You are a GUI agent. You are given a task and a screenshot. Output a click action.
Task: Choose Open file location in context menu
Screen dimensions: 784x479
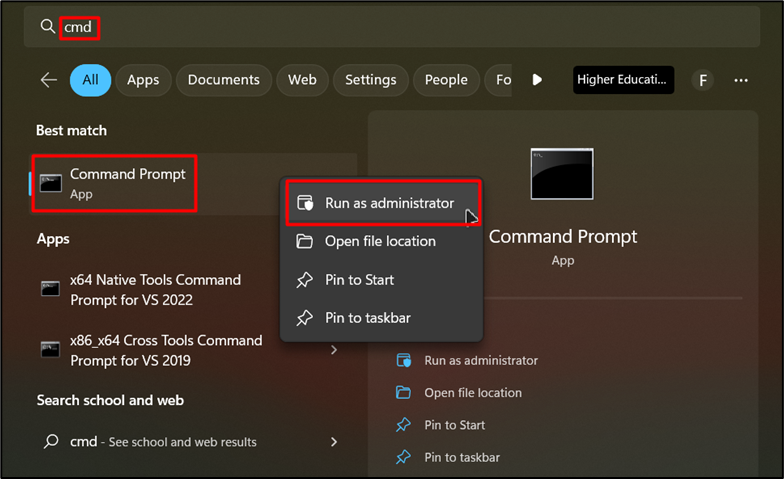(380, 241)
